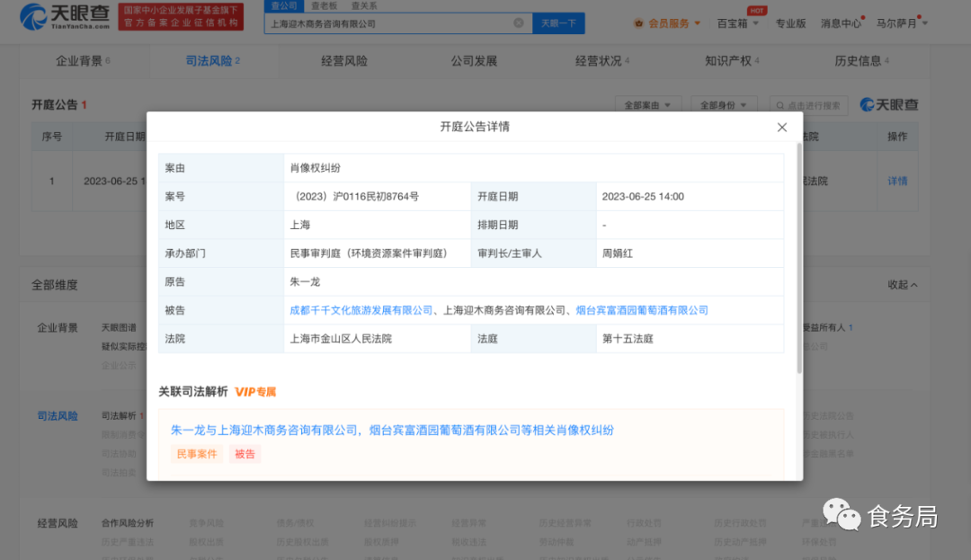
Task: Open the 朱一龙与上海迎木商务咨询 related case link
Action: 392,430
